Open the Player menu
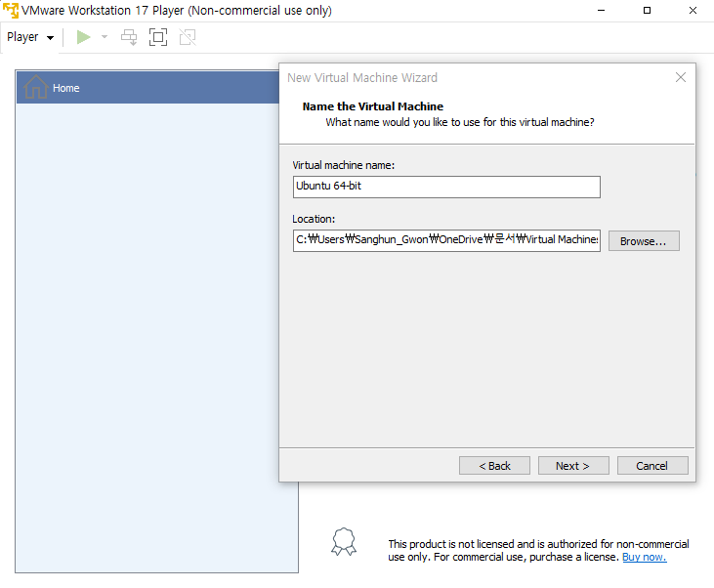Screen dimensions: 714x588 click(x=30, y=37)
